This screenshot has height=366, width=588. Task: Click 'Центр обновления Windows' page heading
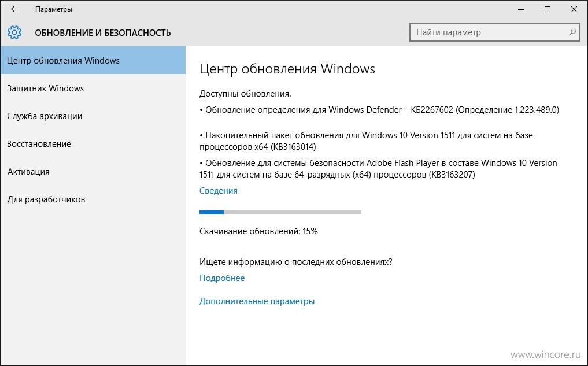click(287, 69)
